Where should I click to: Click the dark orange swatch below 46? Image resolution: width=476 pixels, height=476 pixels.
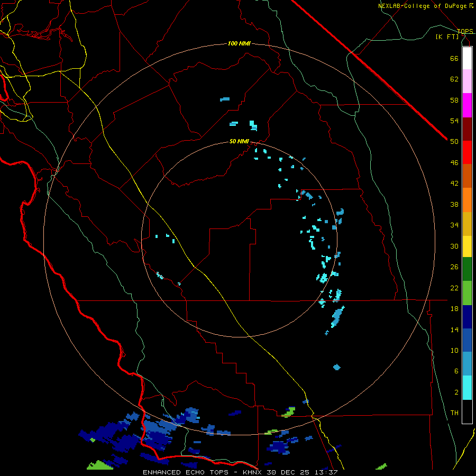pyautogui.click(x=467, y=176)
